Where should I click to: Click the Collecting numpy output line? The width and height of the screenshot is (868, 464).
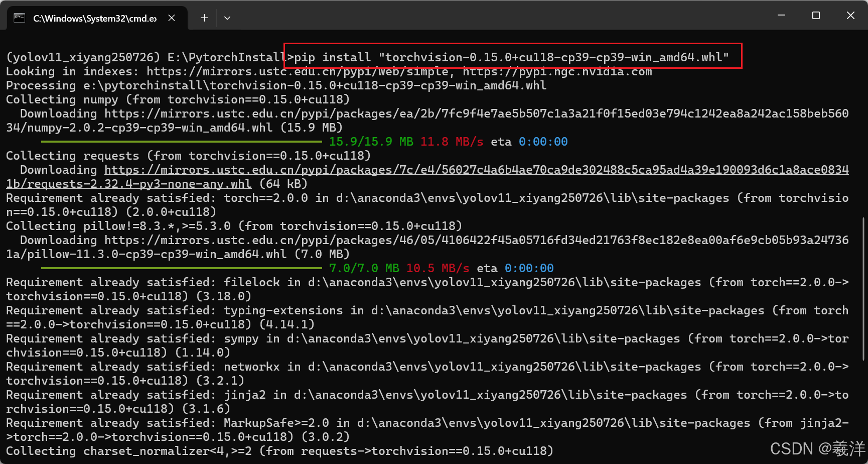coord(176,99)
